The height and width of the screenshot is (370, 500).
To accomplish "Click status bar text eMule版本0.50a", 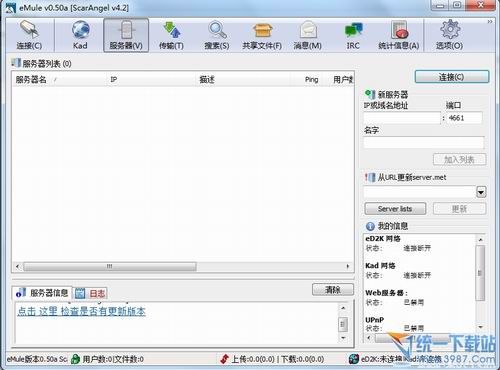I will (x=37, y=359).
